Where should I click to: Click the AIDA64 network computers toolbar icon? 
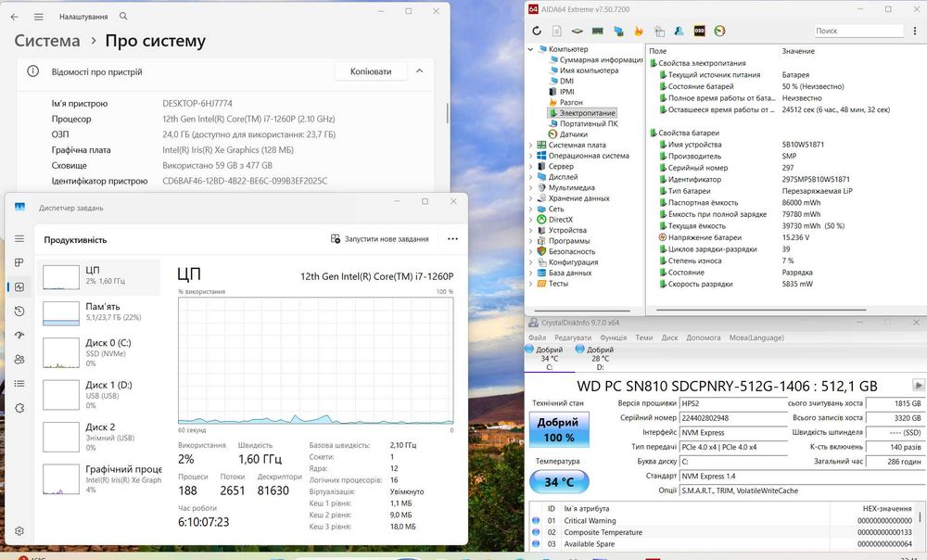coord(618,31)
